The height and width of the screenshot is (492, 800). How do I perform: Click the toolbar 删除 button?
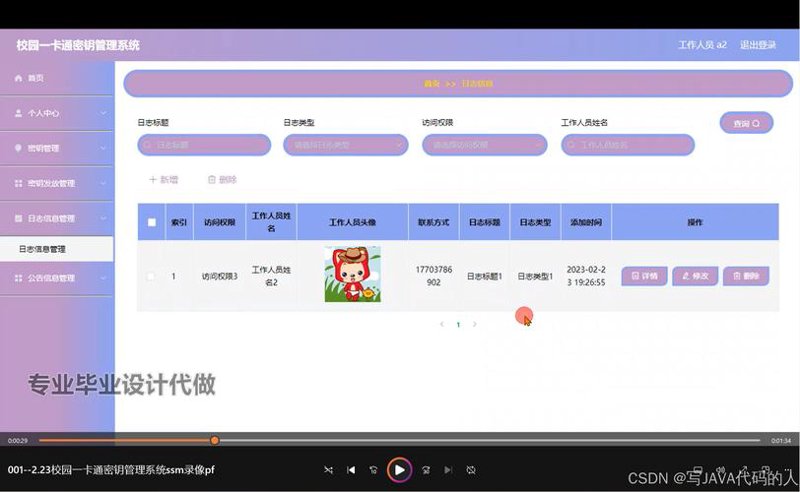click(222, 180)
